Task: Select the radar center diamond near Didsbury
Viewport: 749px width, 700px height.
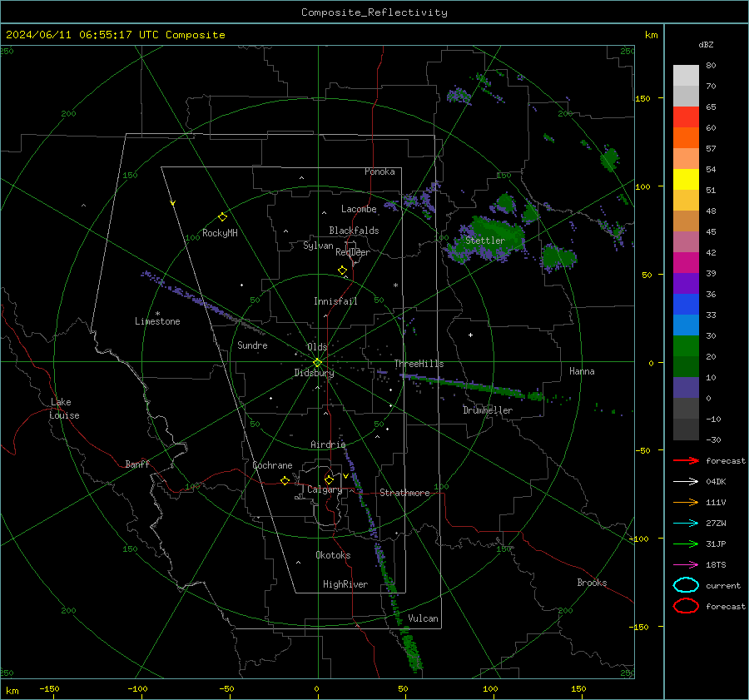Action: (318, 363)
